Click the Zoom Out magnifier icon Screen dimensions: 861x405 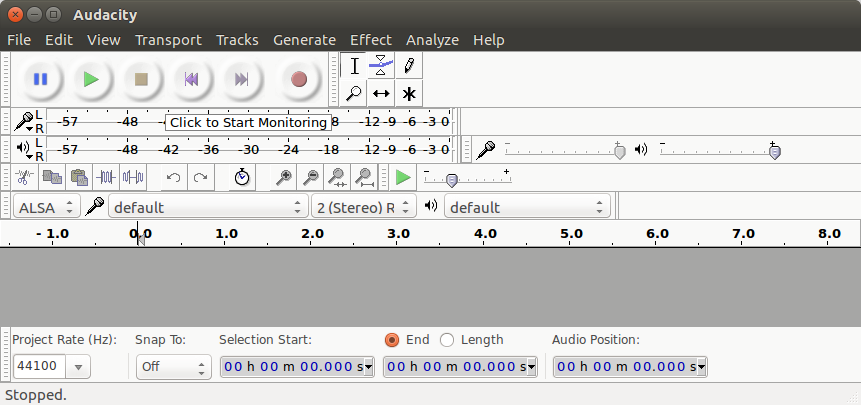tap(311, 177)
